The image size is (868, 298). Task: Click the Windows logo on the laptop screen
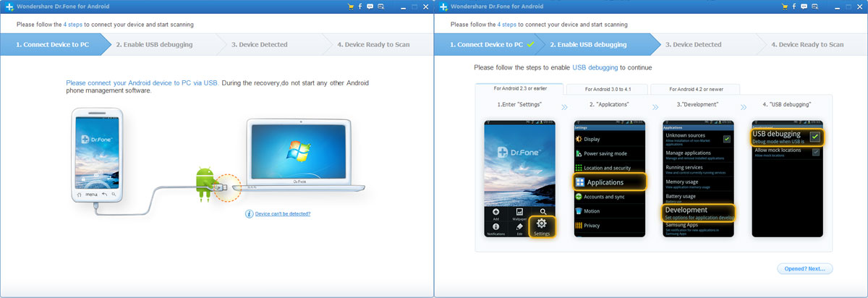[296, 152]
